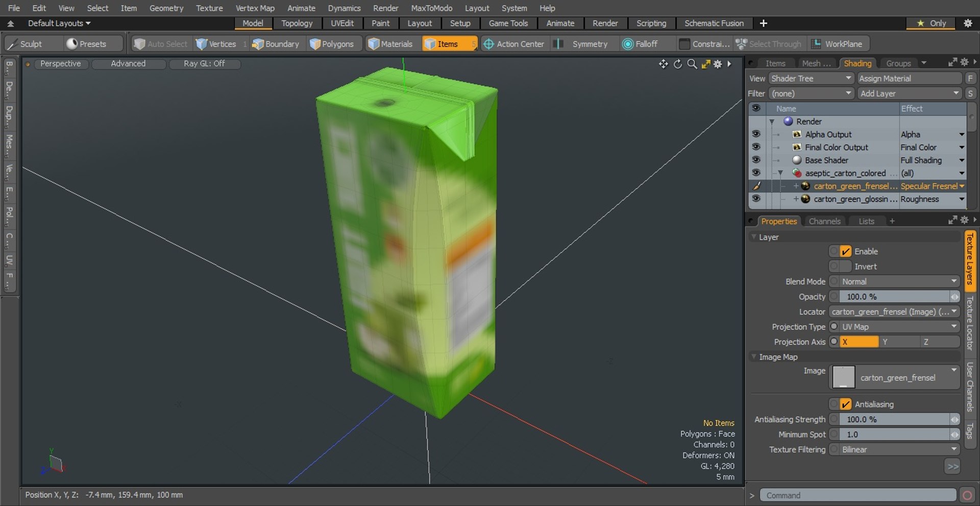Click the Advanced shading button
Viewport: 980px width, 506px height.
click(128, 64)
